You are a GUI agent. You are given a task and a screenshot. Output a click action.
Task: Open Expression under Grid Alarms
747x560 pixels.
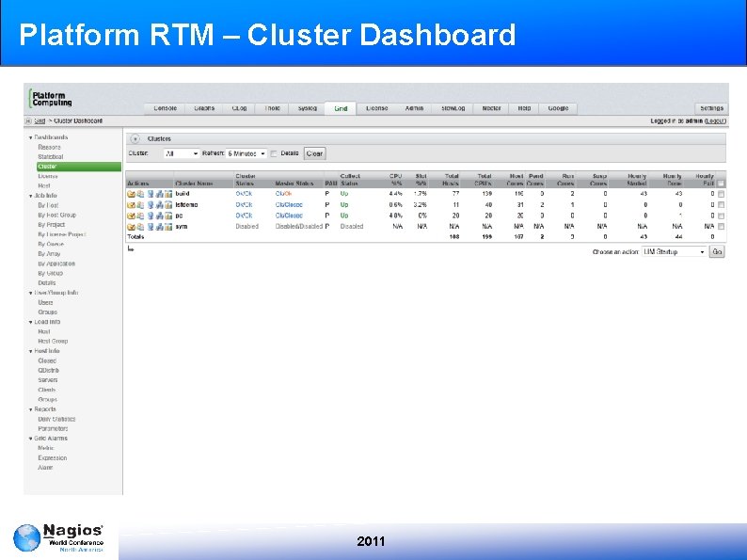pyautogui.click(x=53, y=458)
